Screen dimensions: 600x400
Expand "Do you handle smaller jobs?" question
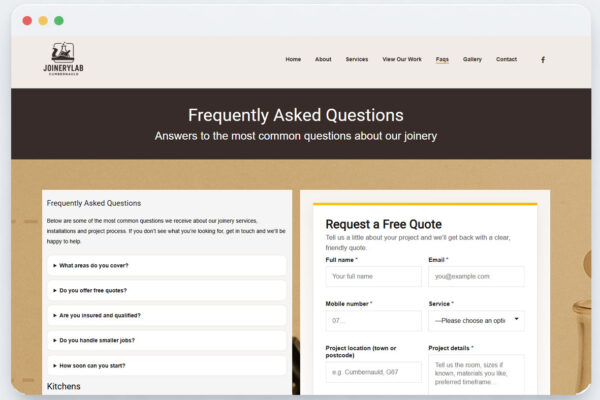click(166, 340)
